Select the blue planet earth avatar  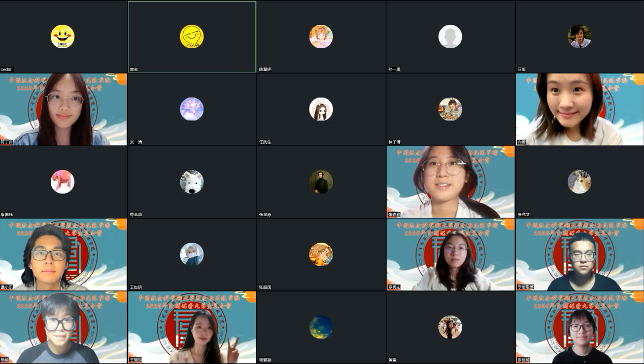tap(321, 327)
